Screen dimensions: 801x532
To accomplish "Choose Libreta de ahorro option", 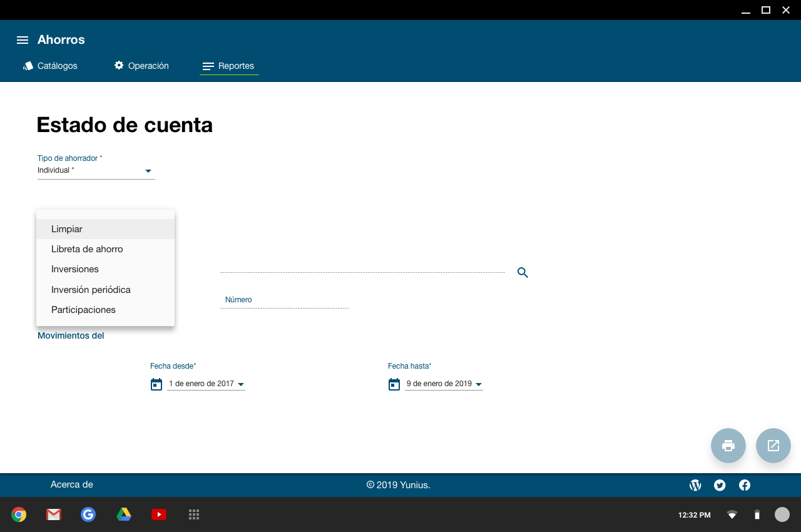I will (87, 249).
